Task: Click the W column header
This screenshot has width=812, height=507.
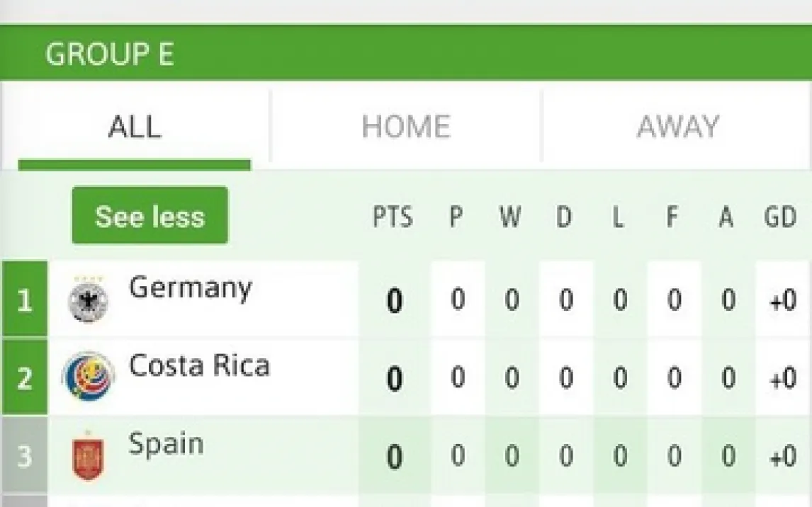Action: tap(510, 218)
